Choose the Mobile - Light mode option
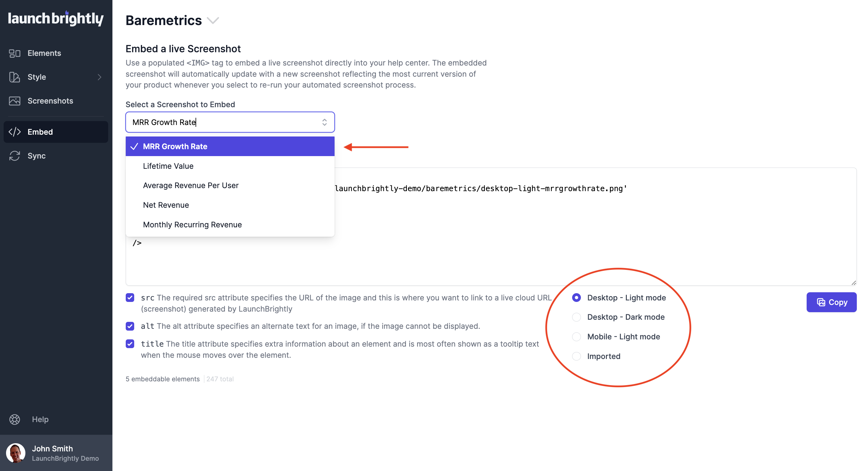868x471 pixels. click(577, 337)
